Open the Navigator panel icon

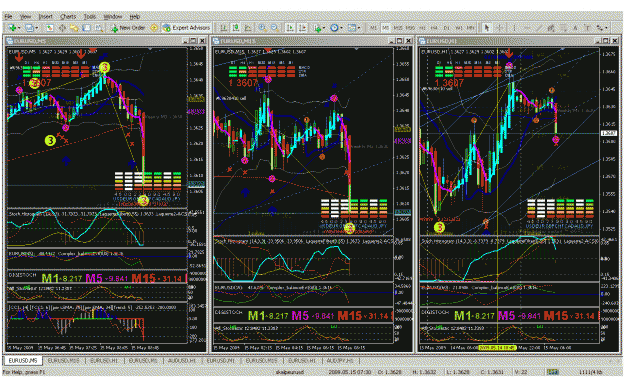click(x=74, y=28)
